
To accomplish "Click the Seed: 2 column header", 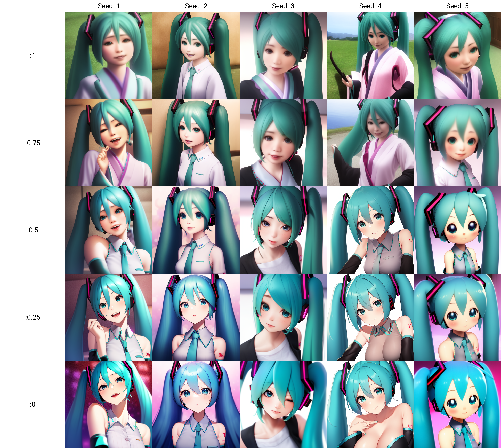I will (x=196, y=6).
